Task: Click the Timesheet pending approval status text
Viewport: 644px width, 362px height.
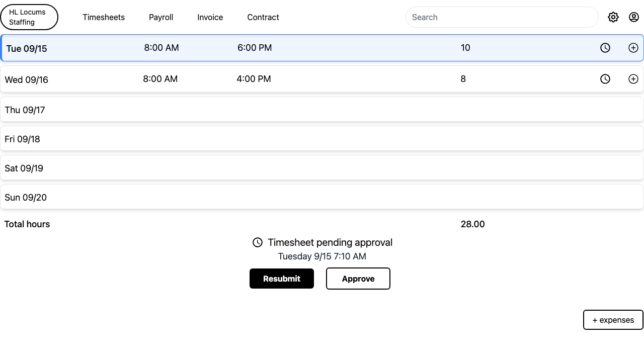Action: (330, 242)
